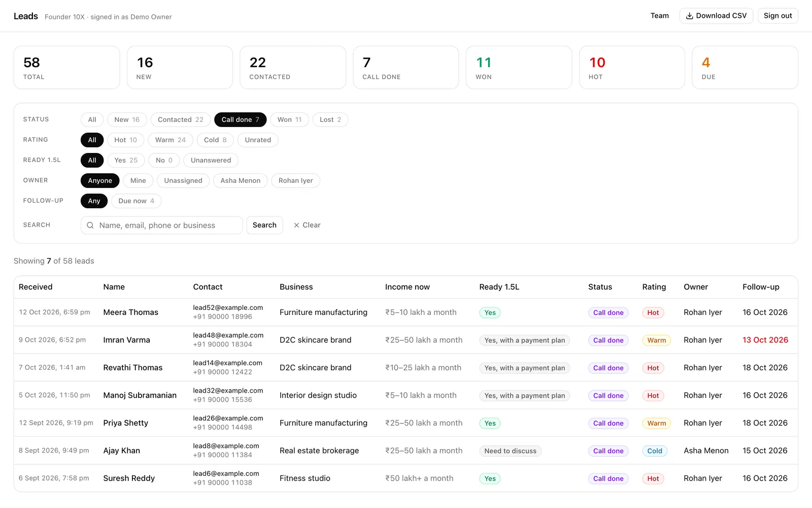Select the All status filter
Image resolution: width=812 pixels, height=508 pixels.
point(92,119)
